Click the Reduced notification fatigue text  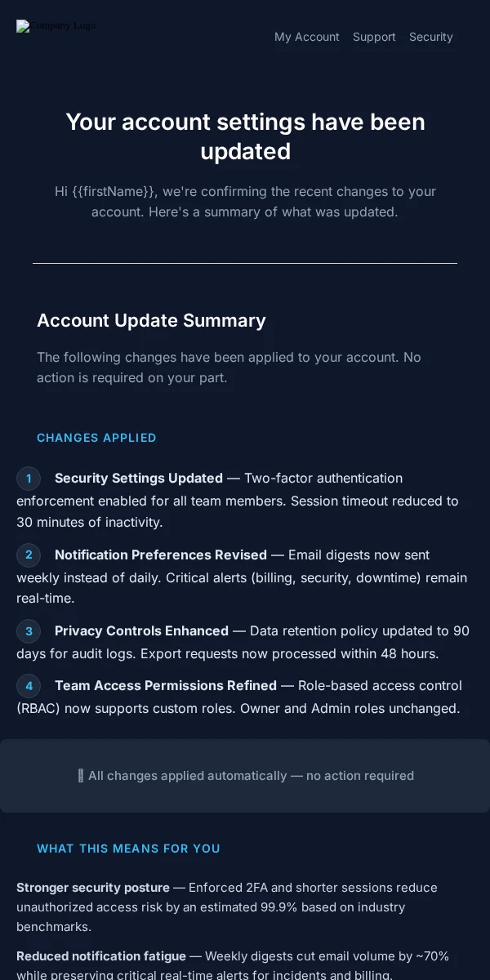tap(101, 955)
